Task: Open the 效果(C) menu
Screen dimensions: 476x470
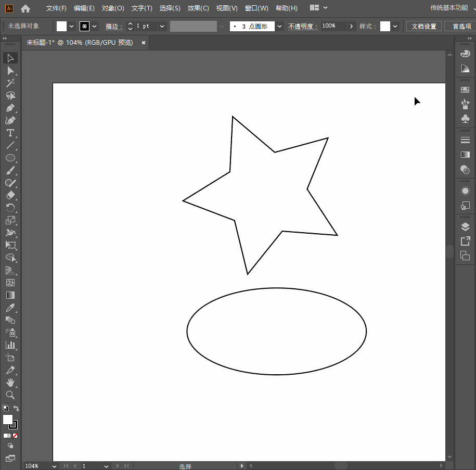Action: point(198,8)
